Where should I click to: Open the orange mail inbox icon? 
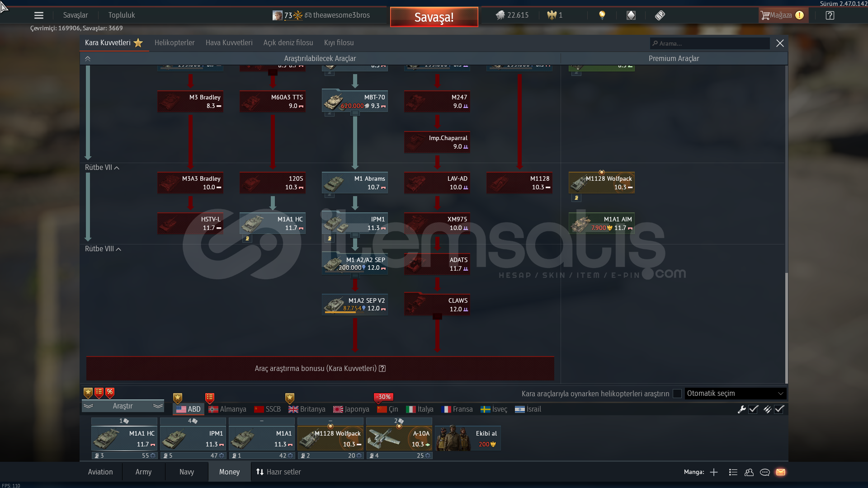click(x=781, y=472)
